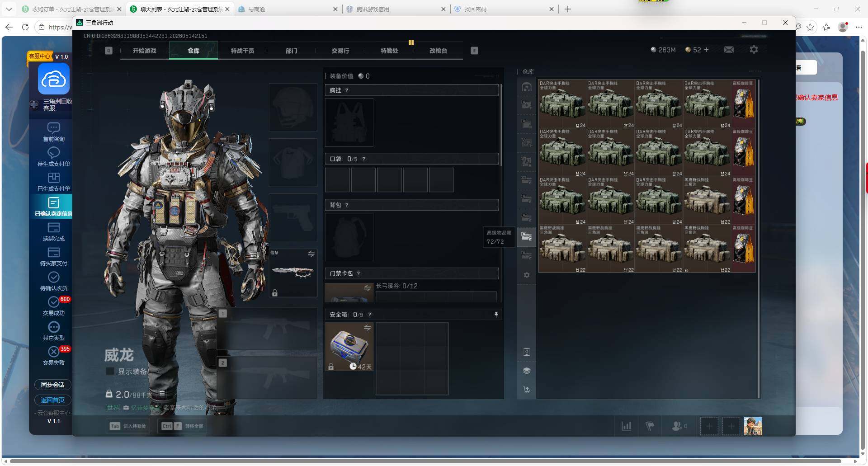Open 交易成功 with the 600 badge
The image size is (868, 466).
53,306
